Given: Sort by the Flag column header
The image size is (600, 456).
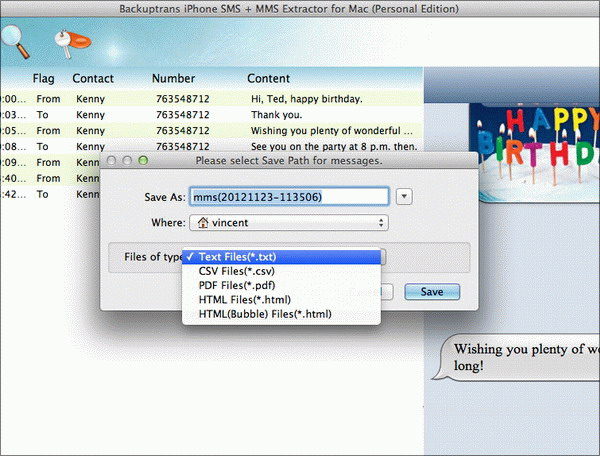Looking at the screenshot, I should [44, 78].
